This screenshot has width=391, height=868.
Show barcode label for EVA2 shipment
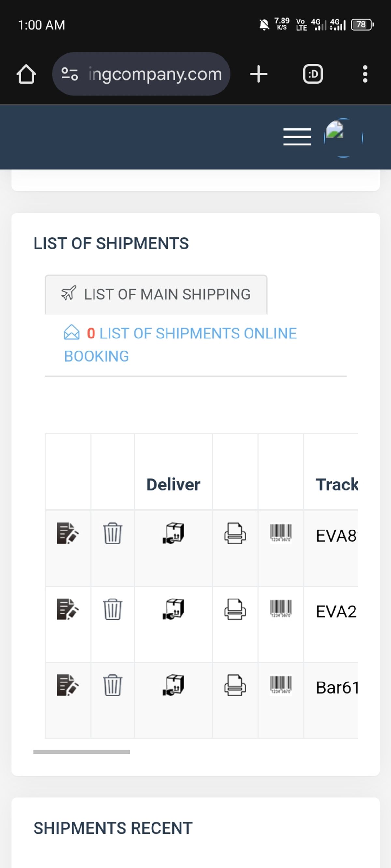[x=280, y=609]
